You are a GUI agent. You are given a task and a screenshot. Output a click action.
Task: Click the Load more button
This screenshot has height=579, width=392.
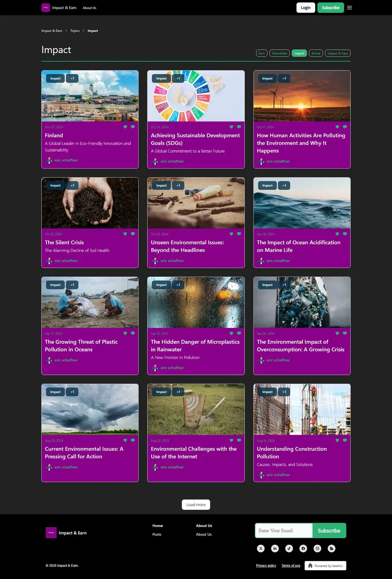click(x=196, y=504)
